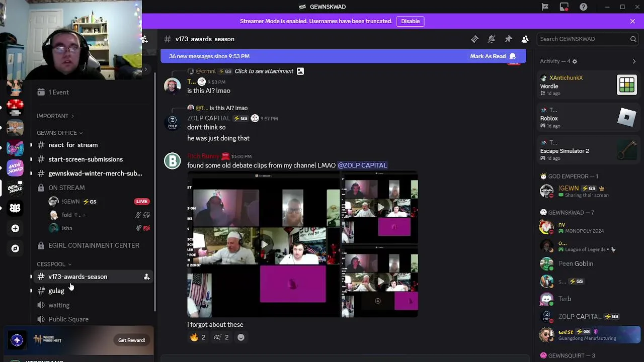
Task: Open Escape Simulator 2 activity card
Action: (x=589, y=150)
